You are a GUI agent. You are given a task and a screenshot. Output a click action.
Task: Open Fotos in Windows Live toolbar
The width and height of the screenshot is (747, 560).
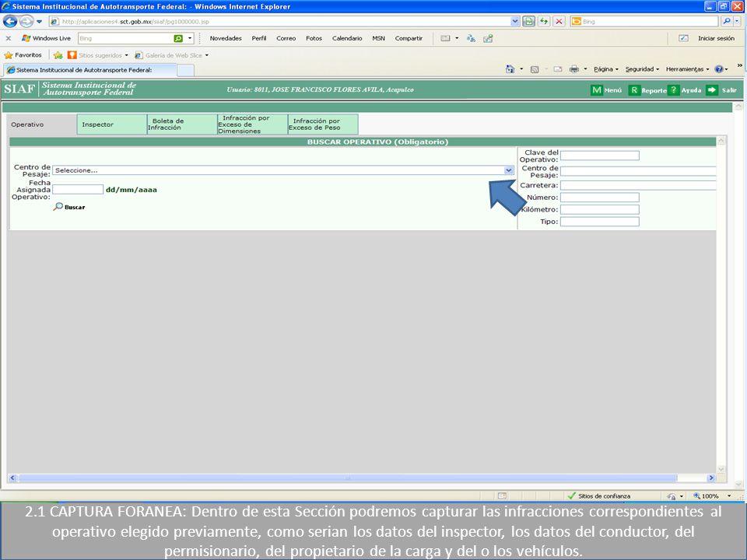pyautogui.click(x=314, y=38)
